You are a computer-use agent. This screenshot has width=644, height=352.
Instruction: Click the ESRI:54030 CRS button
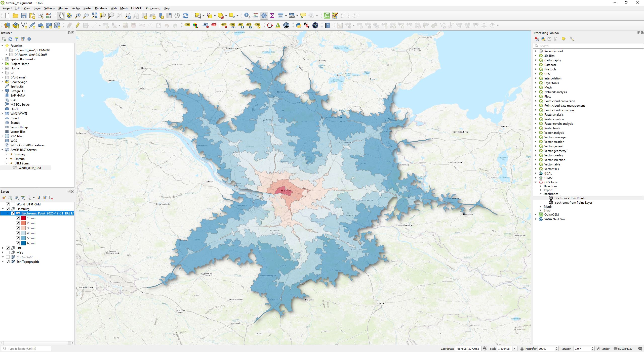(623, 349)
